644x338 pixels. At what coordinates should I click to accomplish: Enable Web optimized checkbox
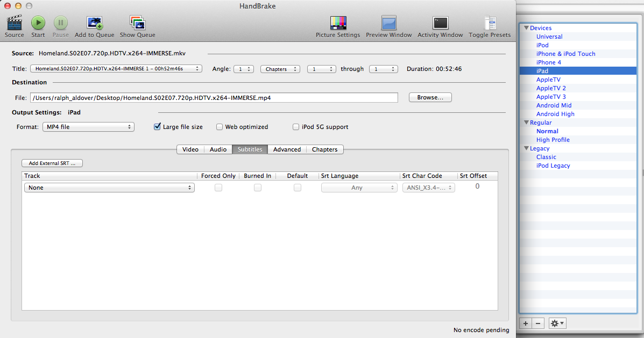[x=220, y=127]
